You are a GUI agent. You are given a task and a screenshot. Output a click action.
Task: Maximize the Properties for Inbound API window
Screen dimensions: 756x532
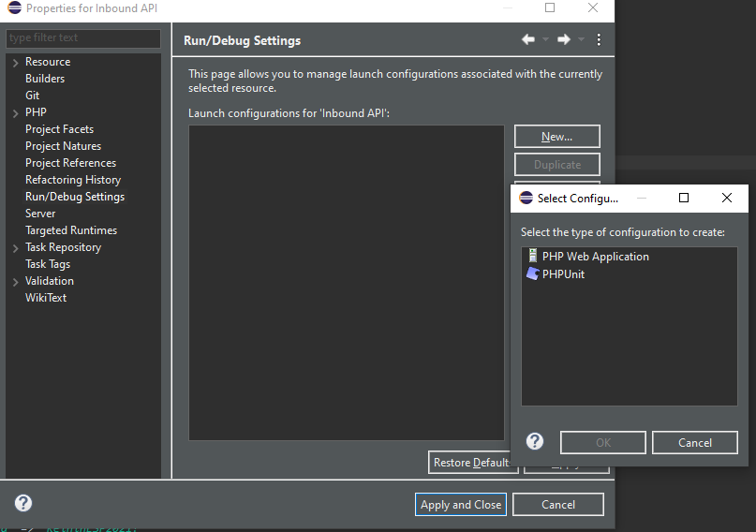click(x=550, y=7)
